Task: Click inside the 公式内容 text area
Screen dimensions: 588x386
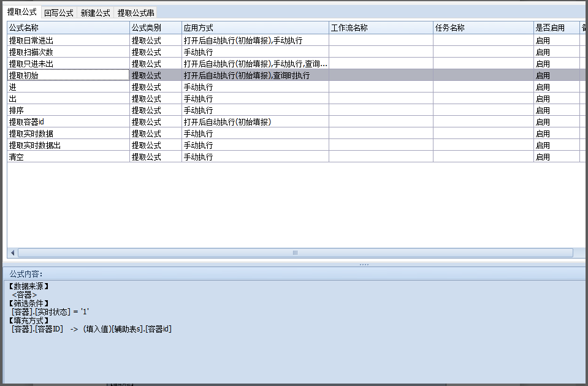Action: click(x=294, y=355)
